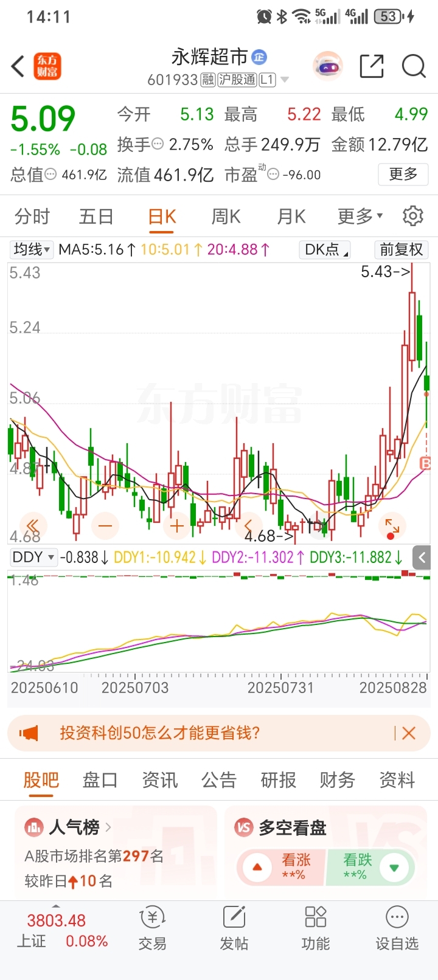The height and width of the screenshot is (980, 438).
Task: Tap the 设自选 watchlist icon
Action: 397,928
